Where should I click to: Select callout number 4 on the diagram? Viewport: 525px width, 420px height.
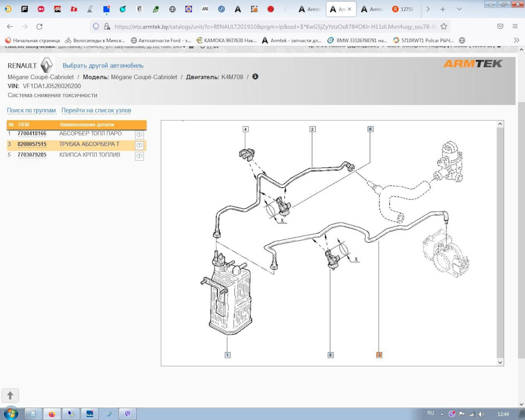point(246,130)
